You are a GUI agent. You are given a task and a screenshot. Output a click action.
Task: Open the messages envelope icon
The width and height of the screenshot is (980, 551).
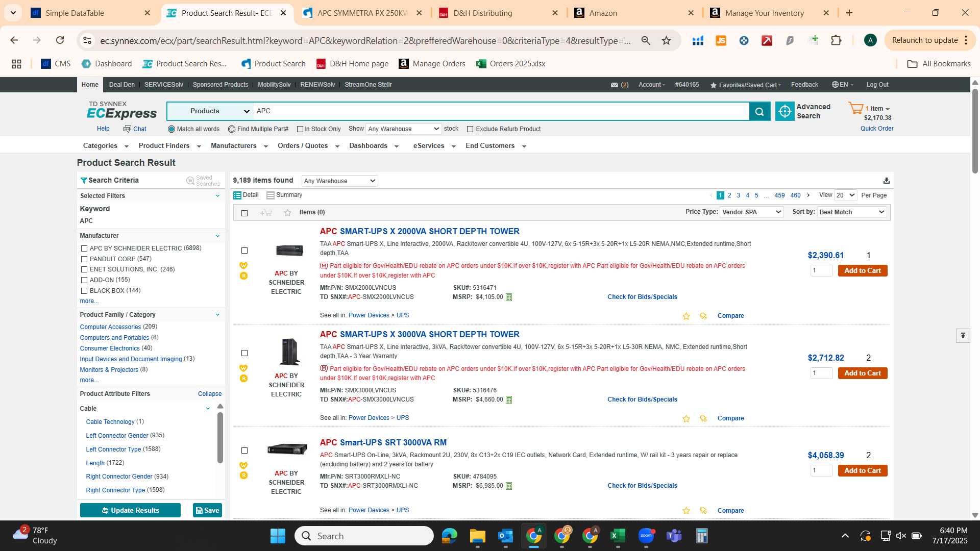tap(615, 85)
